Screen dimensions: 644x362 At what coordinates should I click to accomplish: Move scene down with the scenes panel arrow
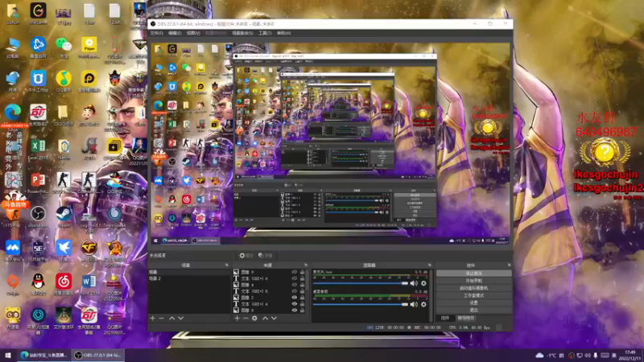point(180,318)
